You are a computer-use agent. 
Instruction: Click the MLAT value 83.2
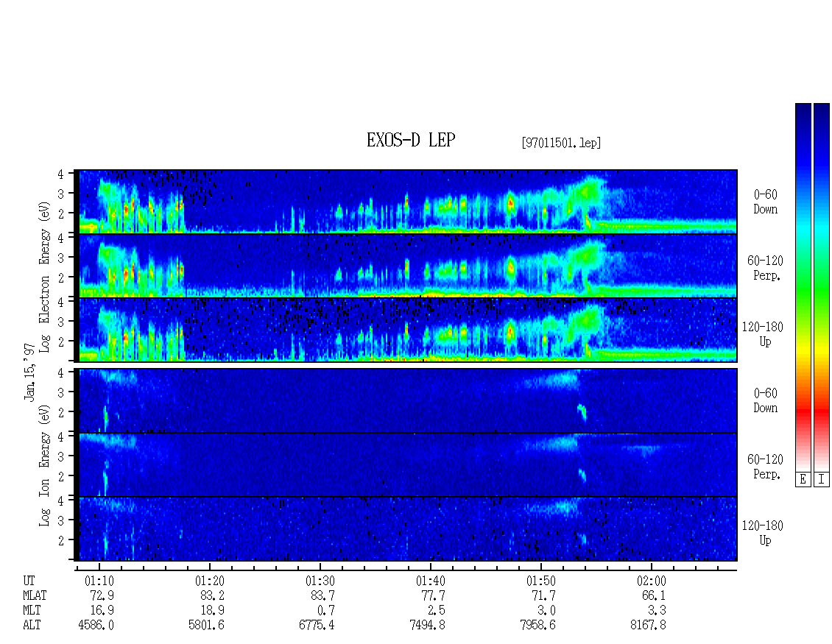point(212,595)
